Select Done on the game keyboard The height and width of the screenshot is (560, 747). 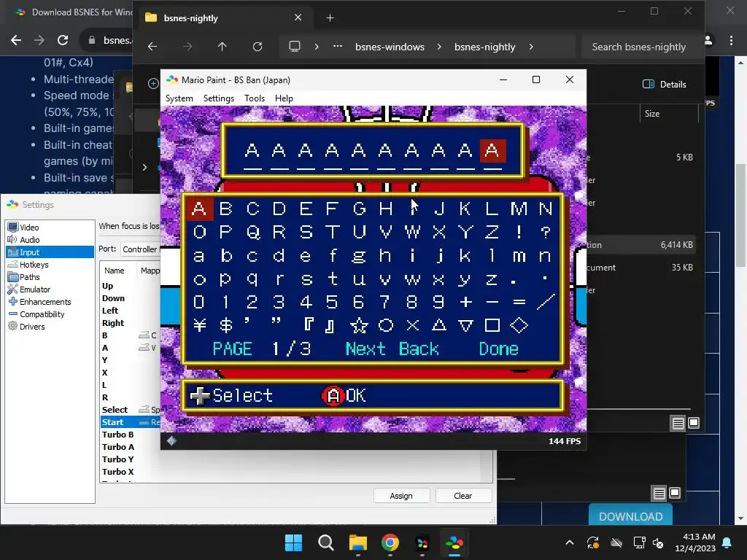[x=499, y=349]
